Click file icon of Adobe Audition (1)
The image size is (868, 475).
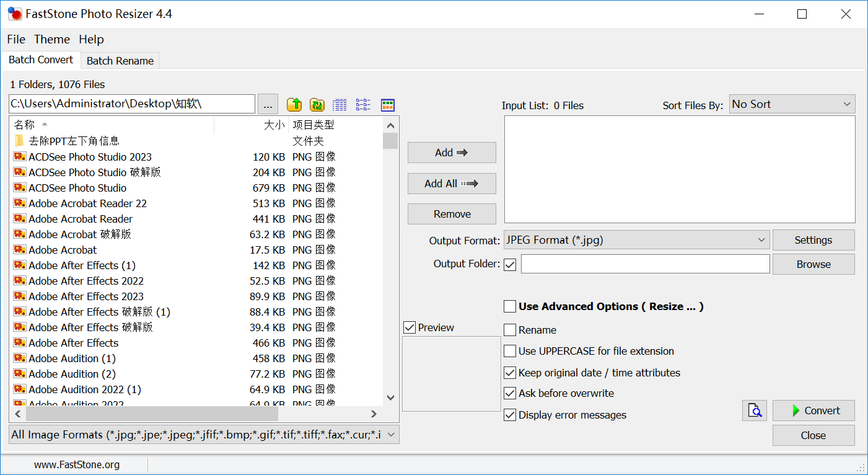19,358
